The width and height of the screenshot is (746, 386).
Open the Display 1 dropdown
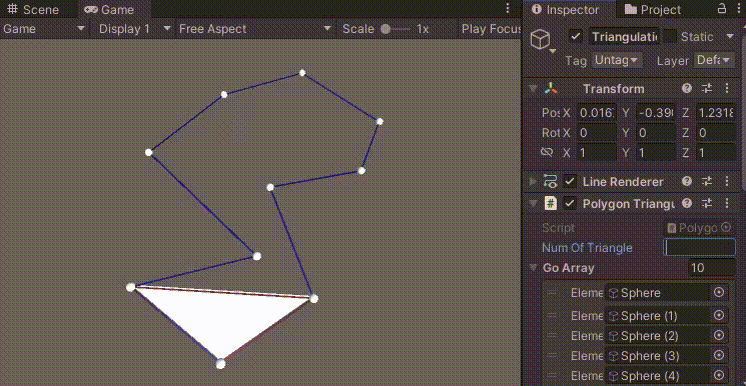135,29
